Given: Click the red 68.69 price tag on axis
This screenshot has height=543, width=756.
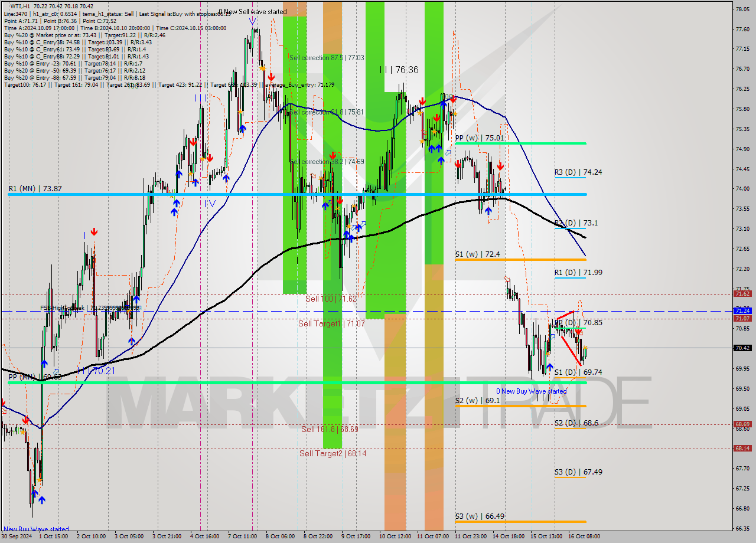Looking at the screenshot, I should [x=742, y=424].
